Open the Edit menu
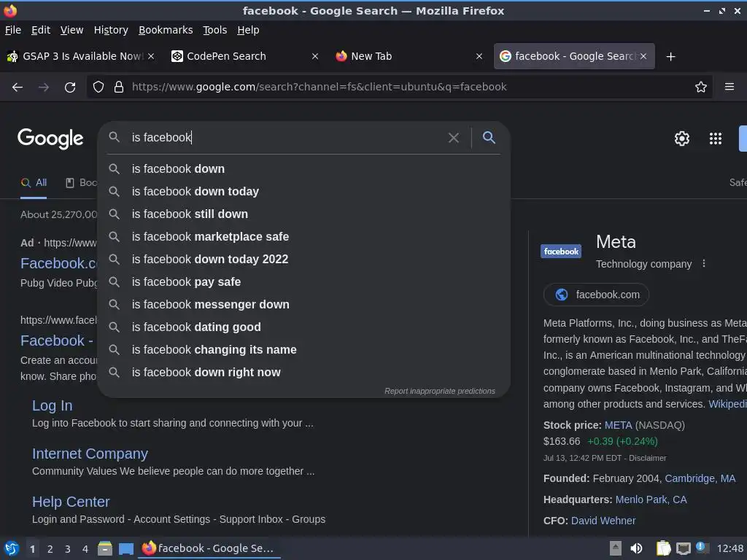The width and height of the screenshot is (747, 560). 41,30
